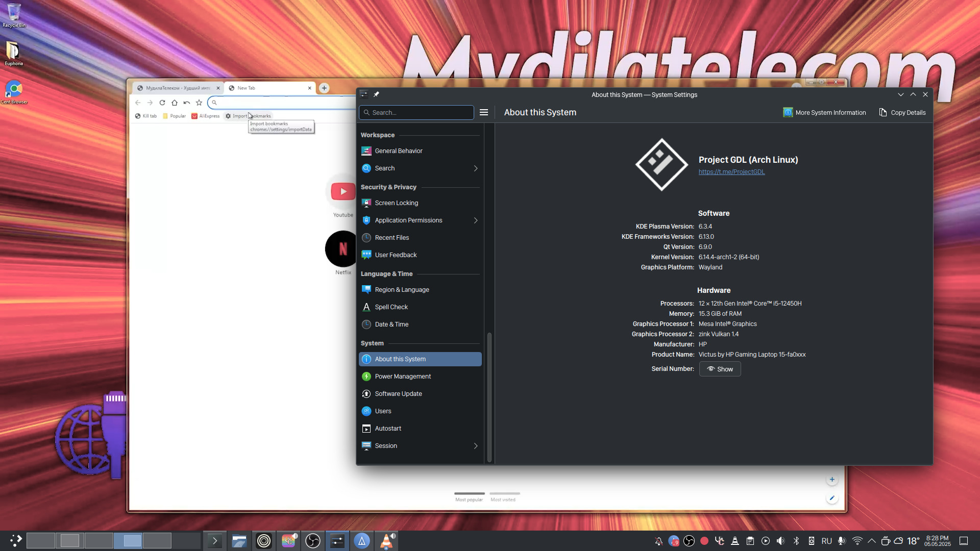Open OBS Studio from the taskbar
Viewport: 980px width, 551px height.
[312, 541]
